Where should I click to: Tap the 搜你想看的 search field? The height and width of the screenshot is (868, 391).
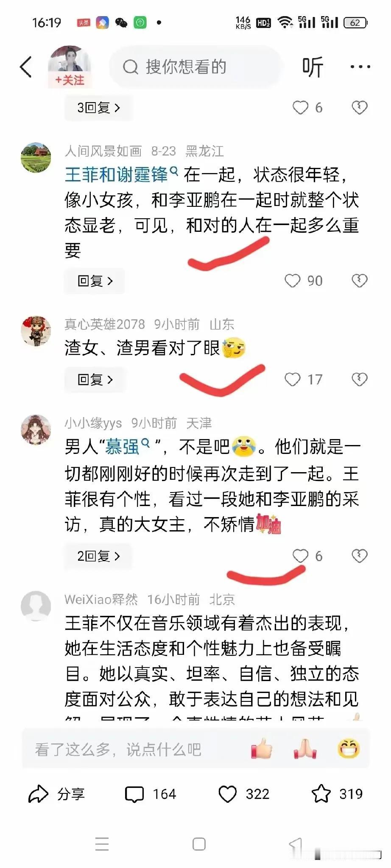[195, 67]
